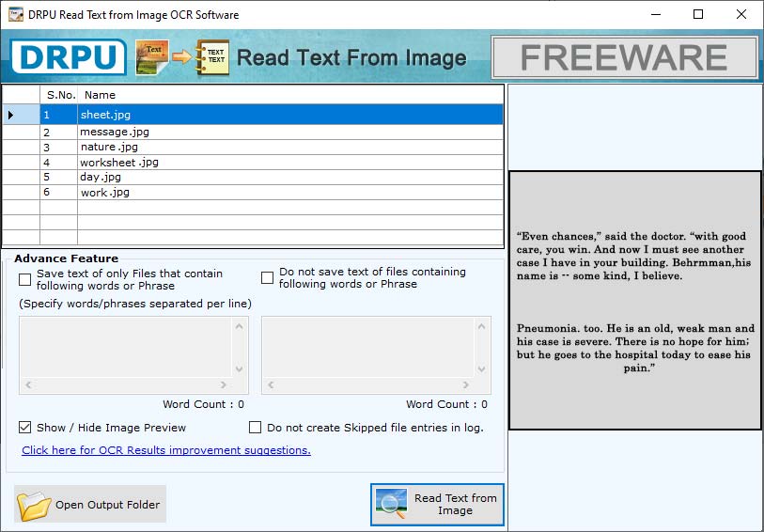Image resolution: width=764 pixels, height=532 pixels.
Task: Click the Read Text from Image button
Action: pos(437,505)
